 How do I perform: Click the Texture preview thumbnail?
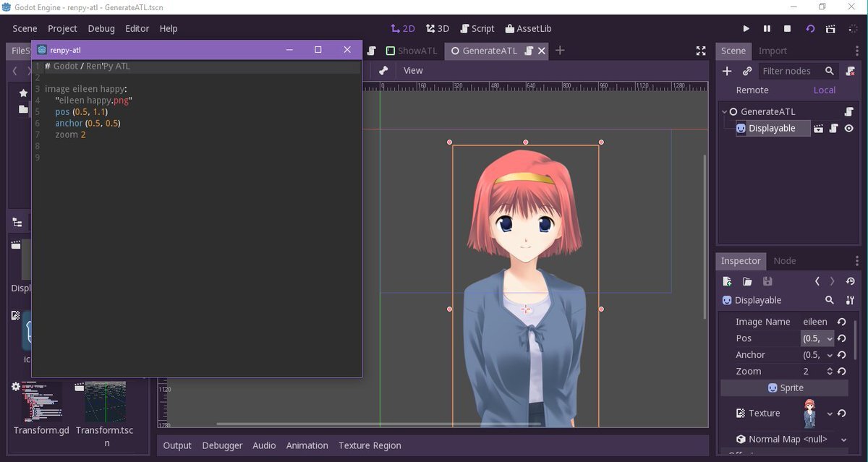click(810, 414)
